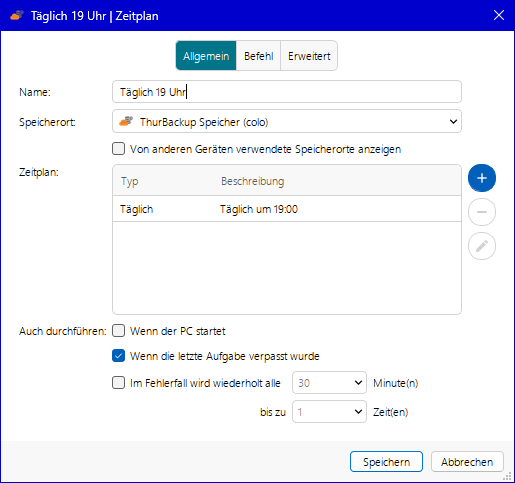Click the Speichern button
515x483 pixels.
tap(386, 462)
